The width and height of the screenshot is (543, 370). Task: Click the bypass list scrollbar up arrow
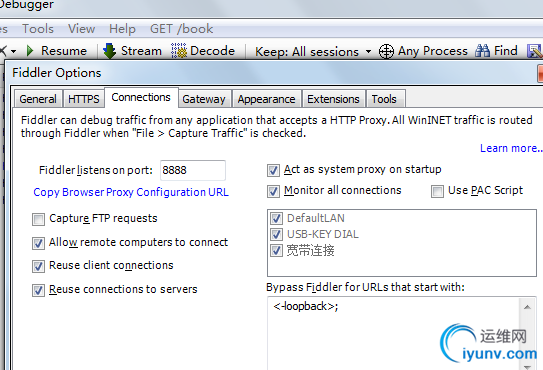pyautogui.click(x=527, y=307)
